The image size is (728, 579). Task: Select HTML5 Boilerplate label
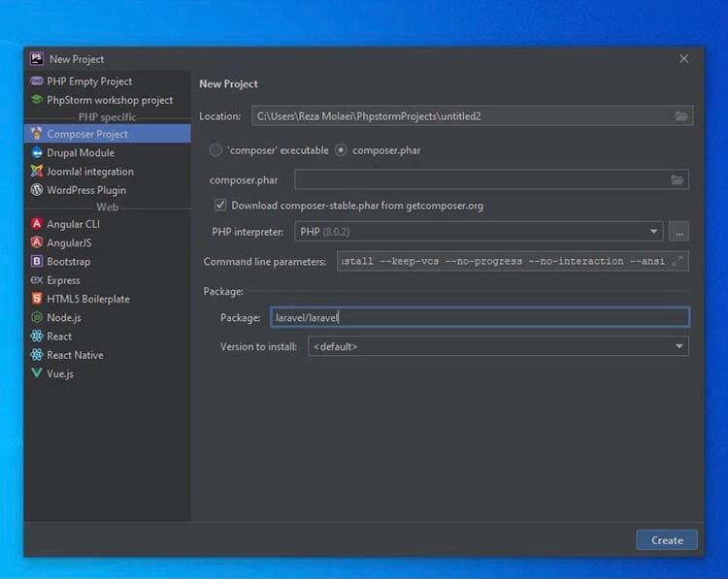(88, 299)
